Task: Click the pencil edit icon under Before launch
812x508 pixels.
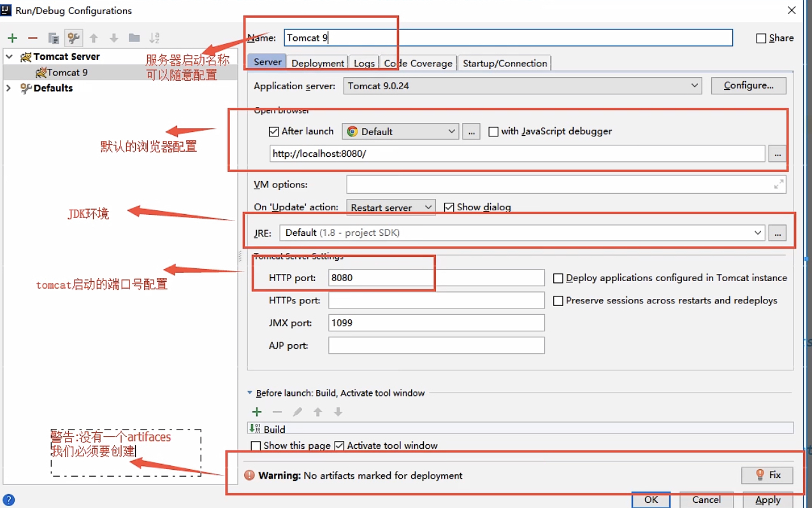Action: (x=298, y=412)
